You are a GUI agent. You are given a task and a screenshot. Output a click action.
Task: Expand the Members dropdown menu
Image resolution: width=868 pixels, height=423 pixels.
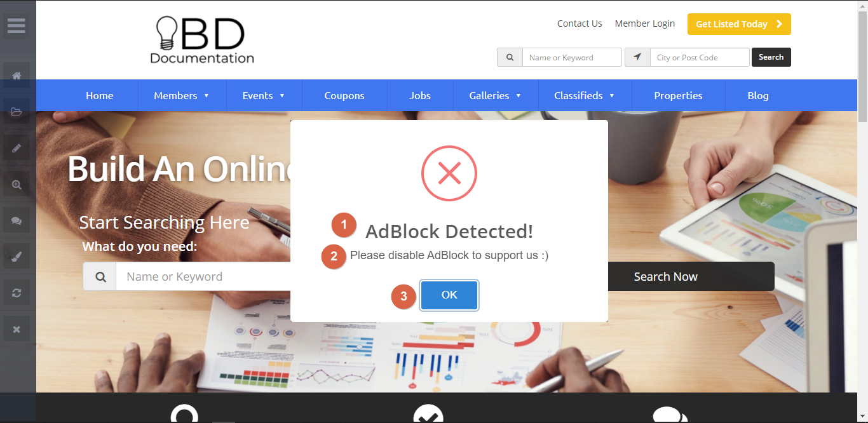click(x=182, y=95)
